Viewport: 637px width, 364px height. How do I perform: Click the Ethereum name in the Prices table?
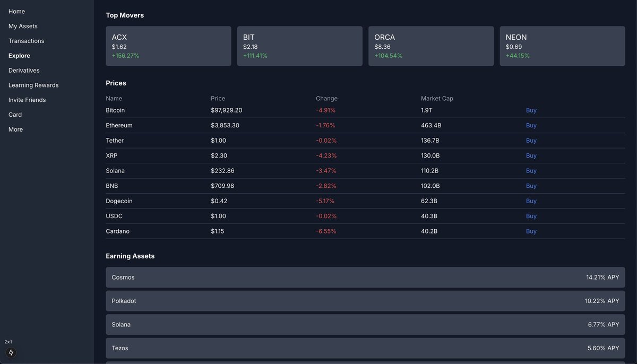tap(119, 126)
